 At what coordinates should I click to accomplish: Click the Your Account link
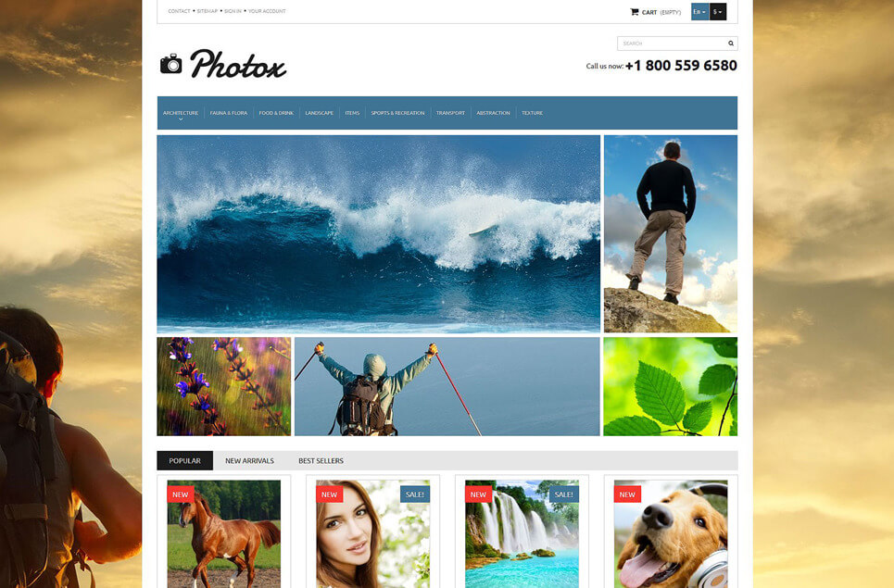click(x=267, y=11)
